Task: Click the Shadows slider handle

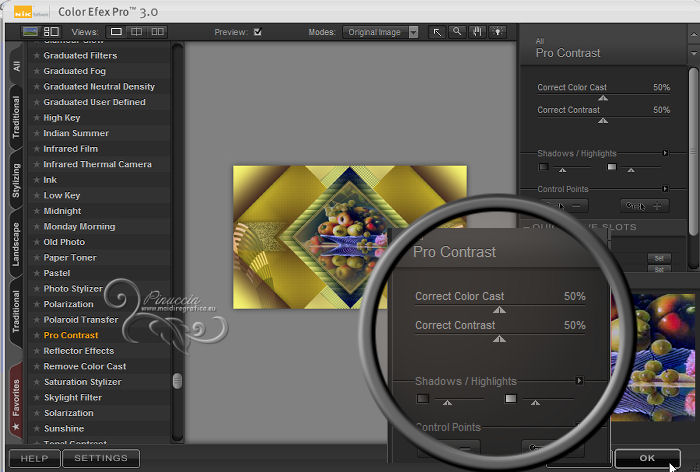Action: point(562,170)
